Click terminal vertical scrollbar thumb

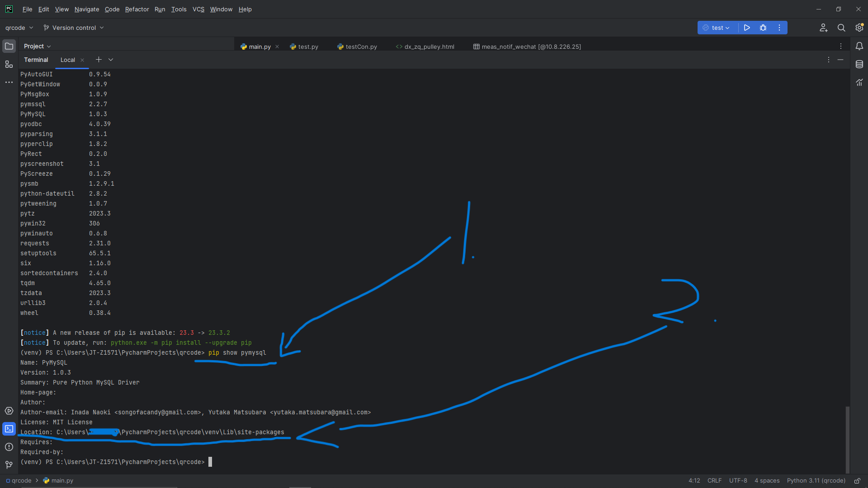pyautogui.click(x=847, y=439)
